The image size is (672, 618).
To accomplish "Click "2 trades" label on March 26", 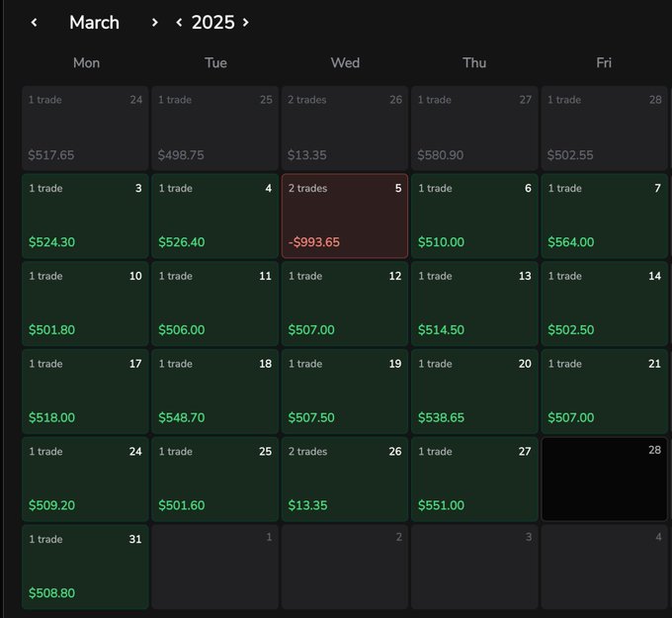I will pos(307,452).
